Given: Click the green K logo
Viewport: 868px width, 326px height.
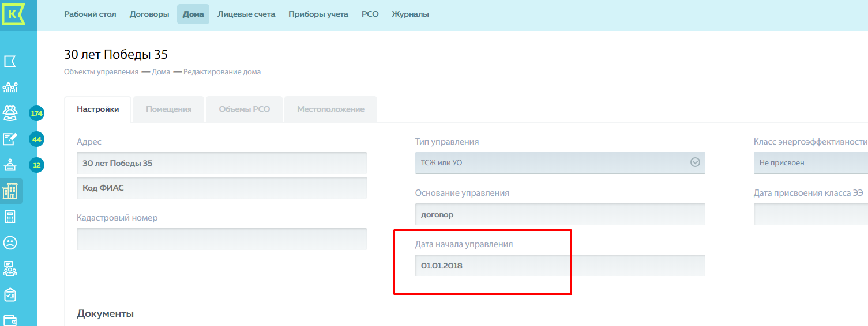Looking at the screenshot, I should coord(14,13).
